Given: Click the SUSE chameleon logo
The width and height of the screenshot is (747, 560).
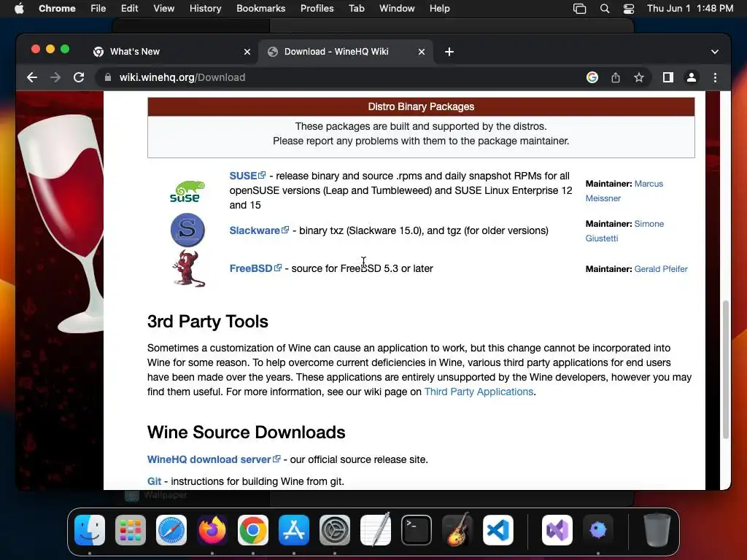Looking at the screenshot, I should click(x=187, y=192).
